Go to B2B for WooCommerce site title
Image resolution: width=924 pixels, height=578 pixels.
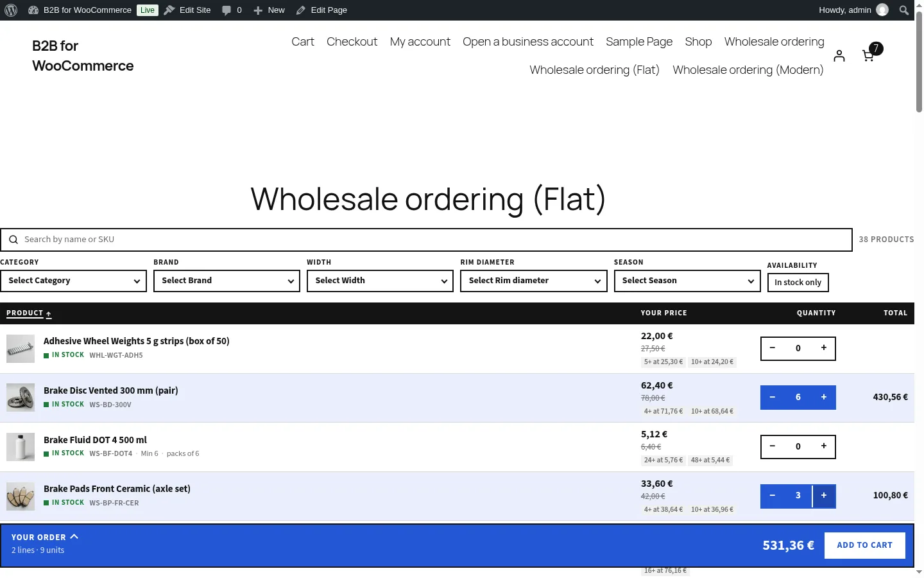(x=83, y=56)
